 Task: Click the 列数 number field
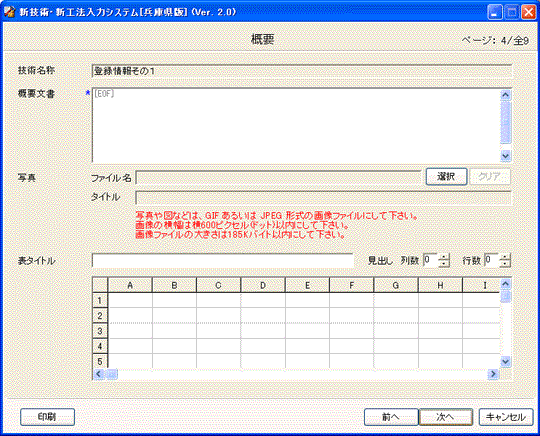click(x=430, y=260)
